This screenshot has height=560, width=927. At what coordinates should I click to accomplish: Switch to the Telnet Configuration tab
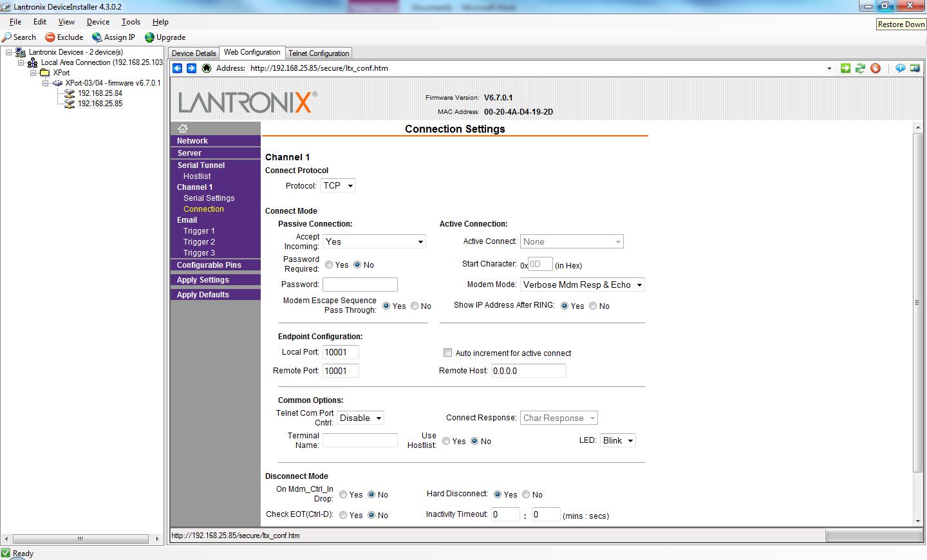pos(319,53)
